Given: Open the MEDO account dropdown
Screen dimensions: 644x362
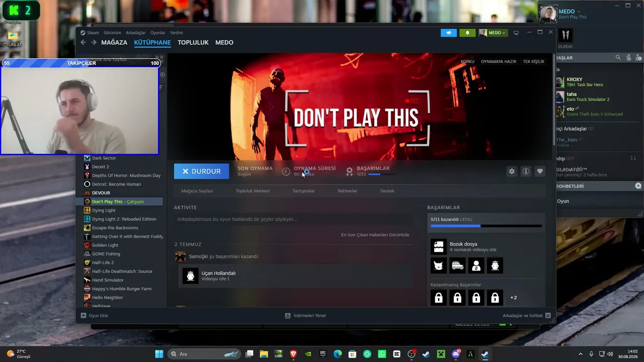Looking at the screenshot, I should [x=492, y=33].
